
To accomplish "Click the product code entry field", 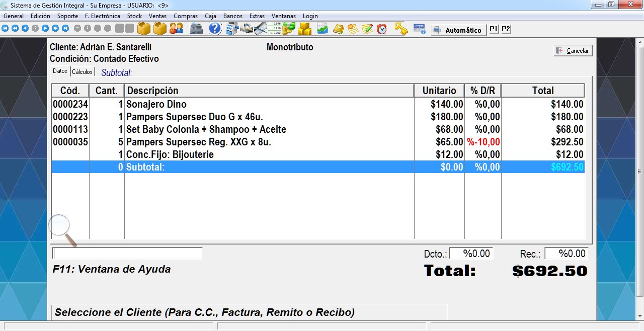I will (x=128, y=253).
